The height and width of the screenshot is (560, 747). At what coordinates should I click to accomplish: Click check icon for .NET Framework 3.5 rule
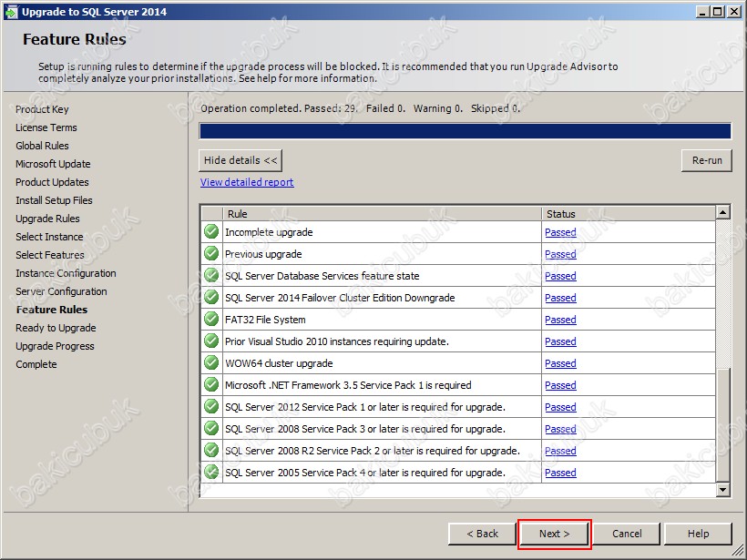pyautogui.click(x=211, y=385)
